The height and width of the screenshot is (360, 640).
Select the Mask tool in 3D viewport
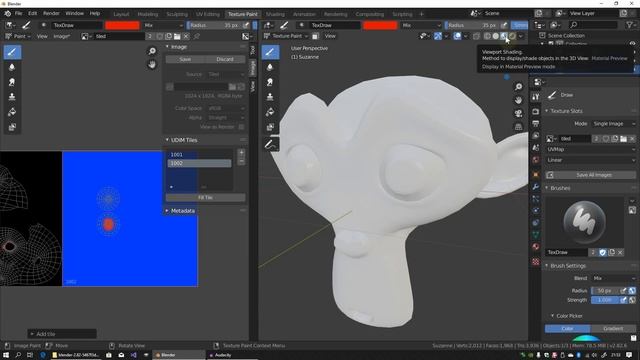click(270, 127)
